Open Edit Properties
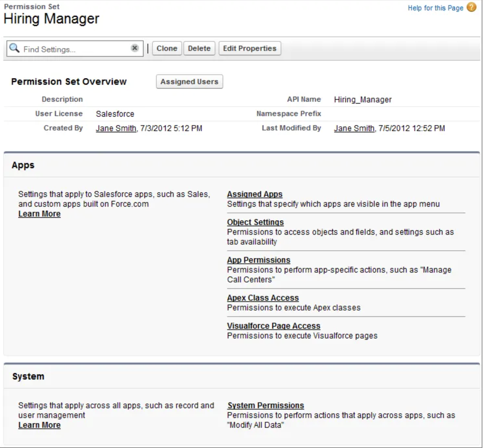This screenshot has width=483, height=448. click(250, 48)
